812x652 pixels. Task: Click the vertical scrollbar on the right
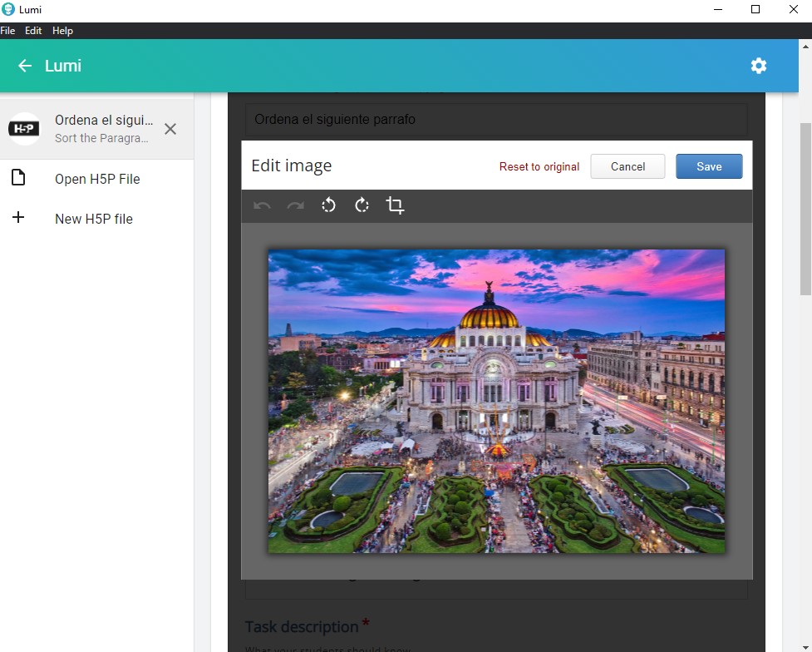coord(805,208)
